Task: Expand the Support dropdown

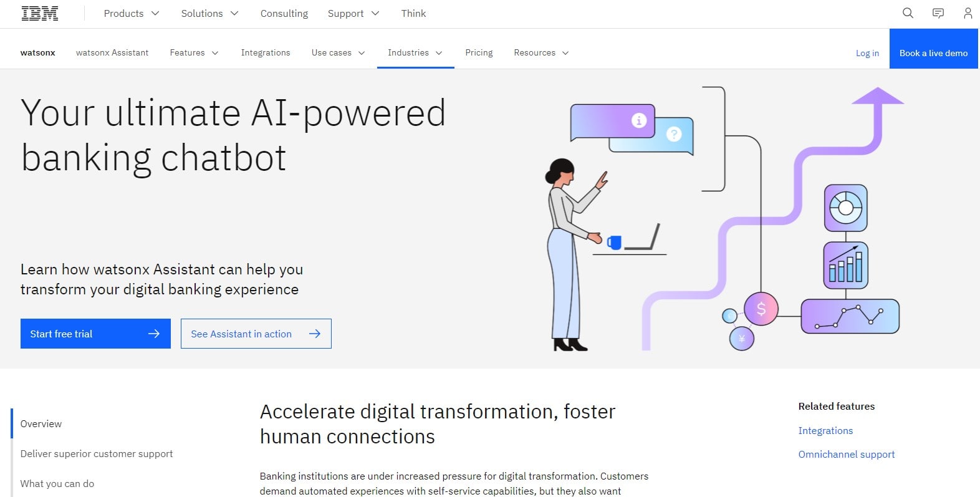Action: 353,13
